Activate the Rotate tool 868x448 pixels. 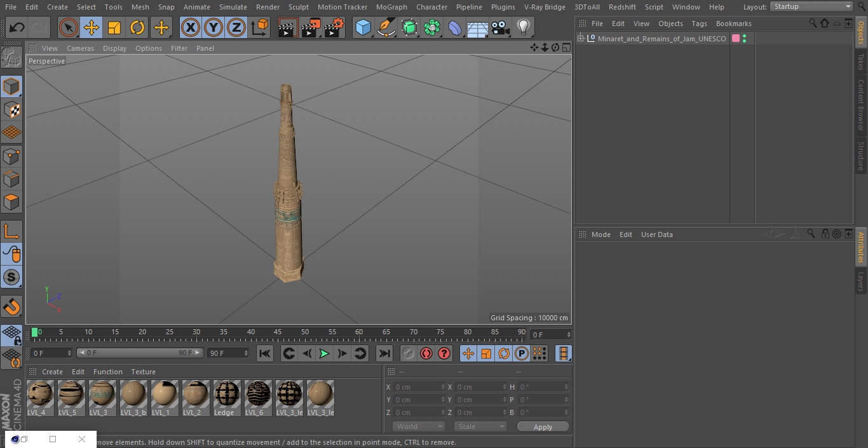137,27
